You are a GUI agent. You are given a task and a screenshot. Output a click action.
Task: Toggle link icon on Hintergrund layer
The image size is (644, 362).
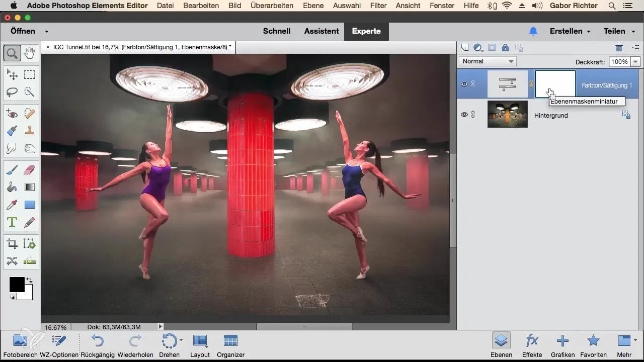pos(473,115)
